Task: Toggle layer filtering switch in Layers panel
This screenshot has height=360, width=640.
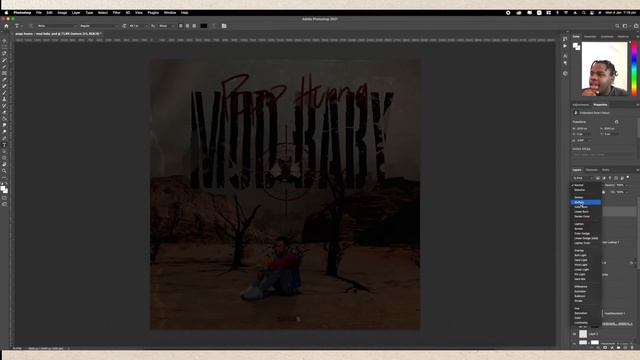Action: pos(628,178)
